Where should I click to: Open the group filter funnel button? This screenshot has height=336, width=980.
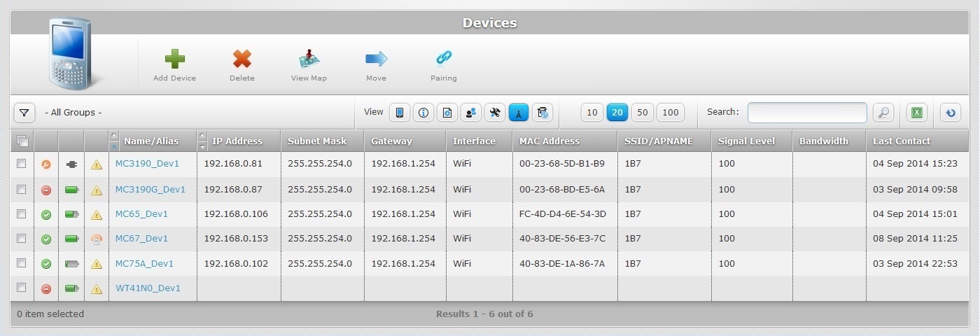24,113
